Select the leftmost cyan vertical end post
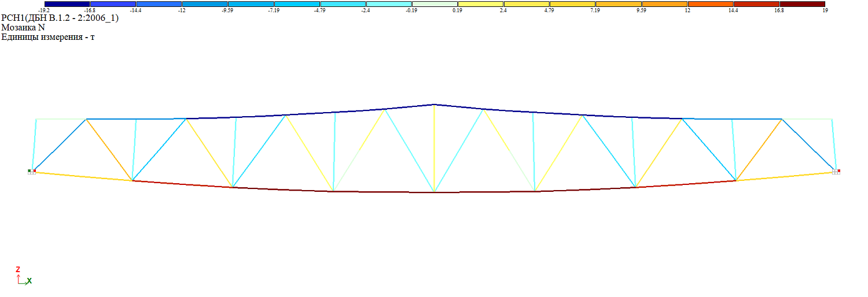 pyautogui.click(x=35, y=144)
